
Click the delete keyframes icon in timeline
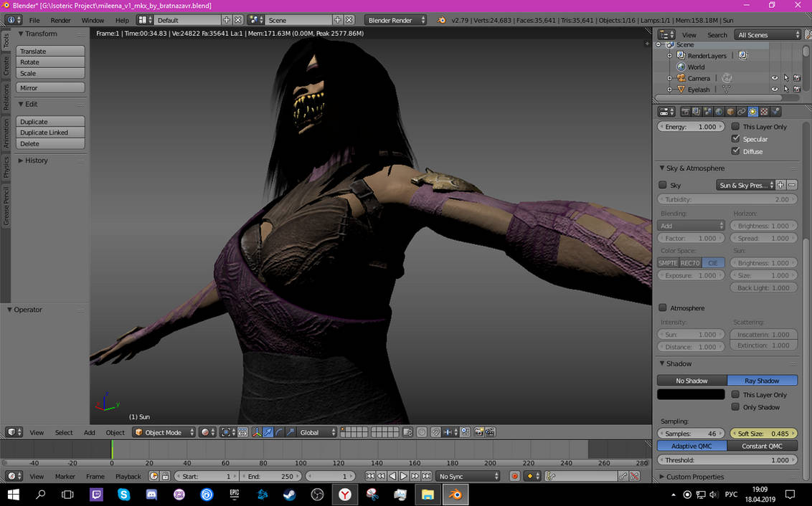[634, 476]
